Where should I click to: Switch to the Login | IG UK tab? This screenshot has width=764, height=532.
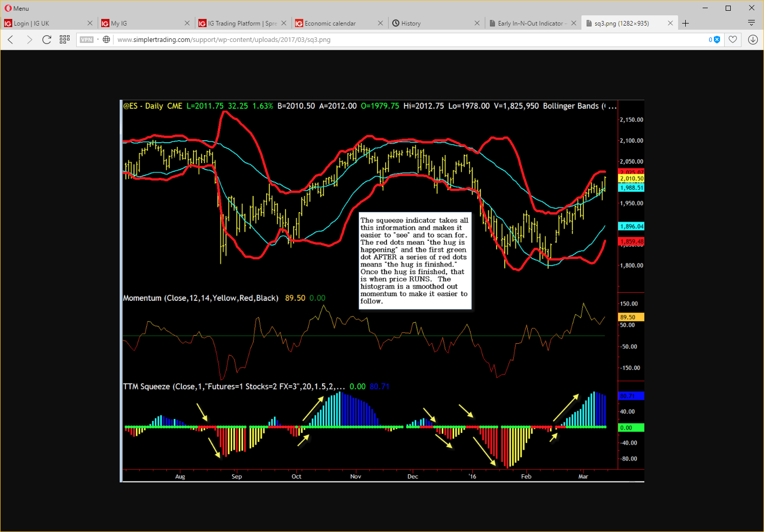coord(49,23)
